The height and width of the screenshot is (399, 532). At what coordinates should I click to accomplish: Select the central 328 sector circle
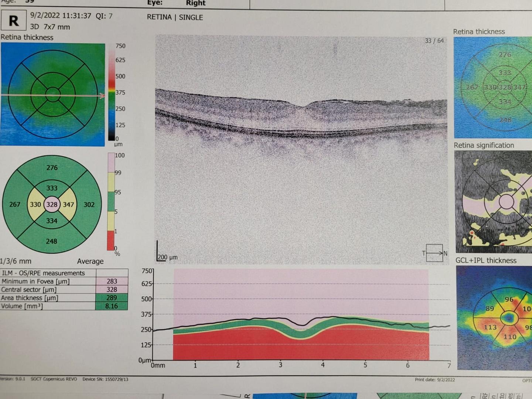[x=52, y=204]
